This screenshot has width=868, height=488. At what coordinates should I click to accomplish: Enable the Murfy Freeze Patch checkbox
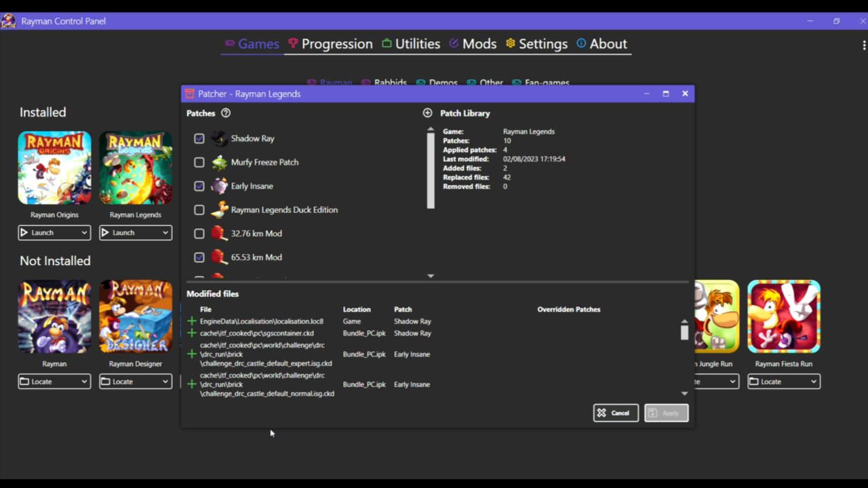click(199, 162)
